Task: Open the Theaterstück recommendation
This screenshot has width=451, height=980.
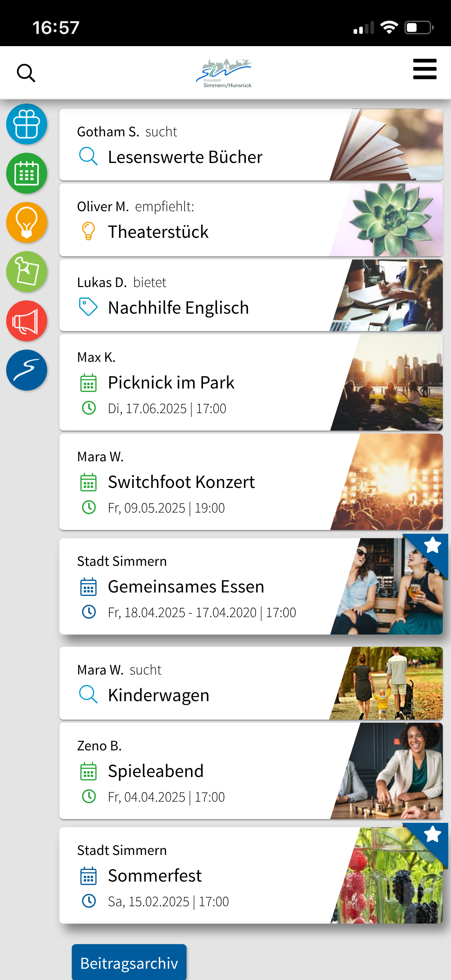Action: point(251,220)
